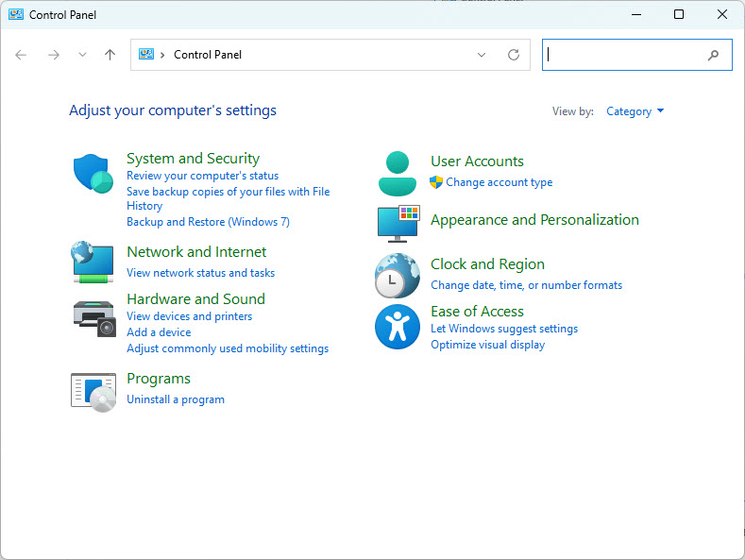Open View network status and tasks

[x=200, y=273]
